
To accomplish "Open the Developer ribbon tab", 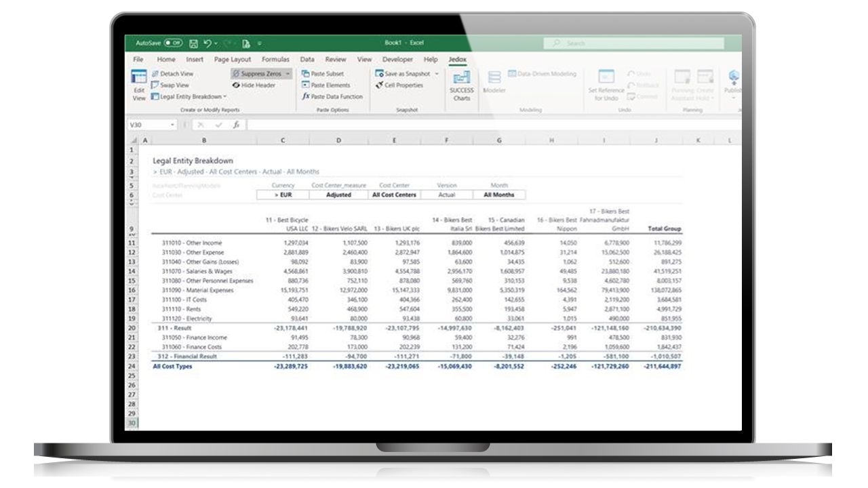I will 397,60.
